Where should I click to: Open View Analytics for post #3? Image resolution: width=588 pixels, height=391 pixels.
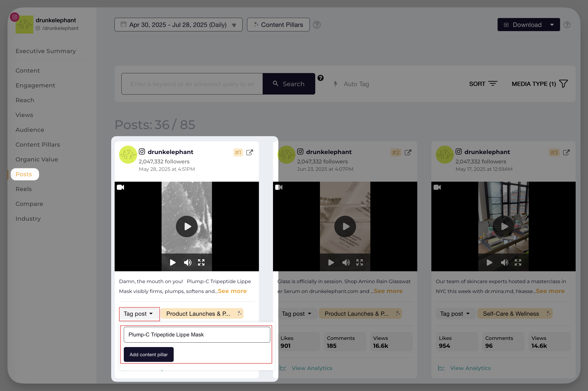[x=464, y=368]
